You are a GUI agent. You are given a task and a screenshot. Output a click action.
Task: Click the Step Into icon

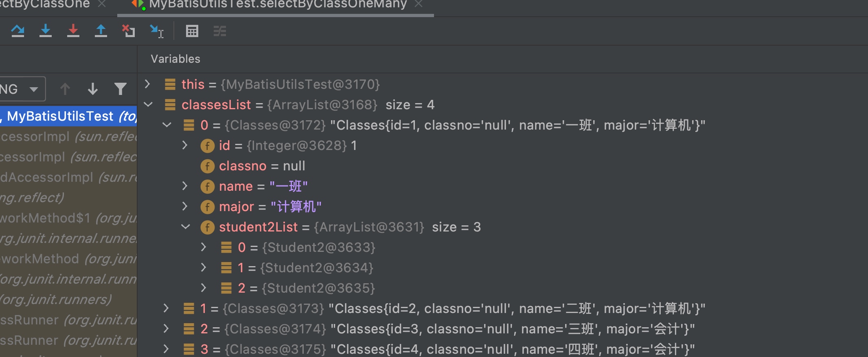pos(45,31)
